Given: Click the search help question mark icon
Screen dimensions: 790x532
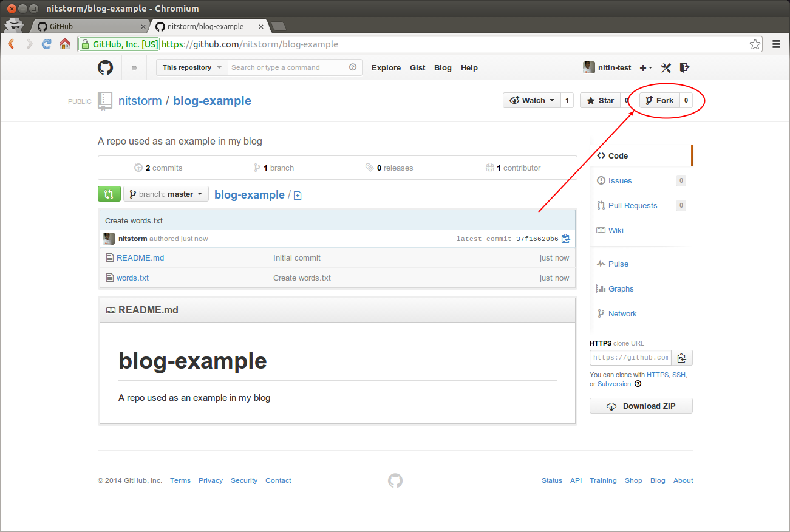Looking at the screenshot, I should pyautogui.click(x=353, y=67).
